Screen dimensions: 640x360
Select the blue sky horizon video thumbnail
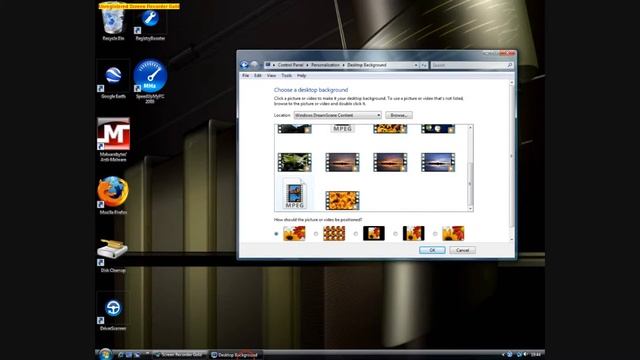[x=438, y=162]
